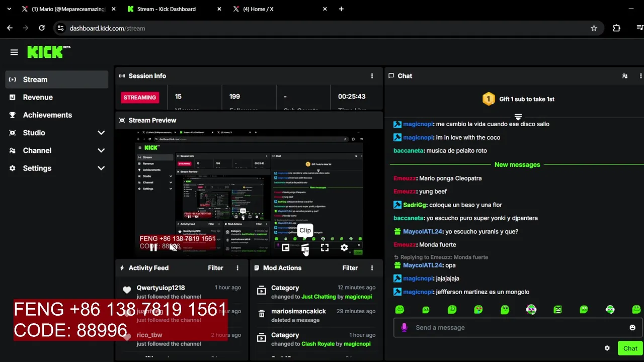Image resolution: width=644 pixels, height=362 pixels.
Task: Open stream preview settings gear
Action: (344, 248)
